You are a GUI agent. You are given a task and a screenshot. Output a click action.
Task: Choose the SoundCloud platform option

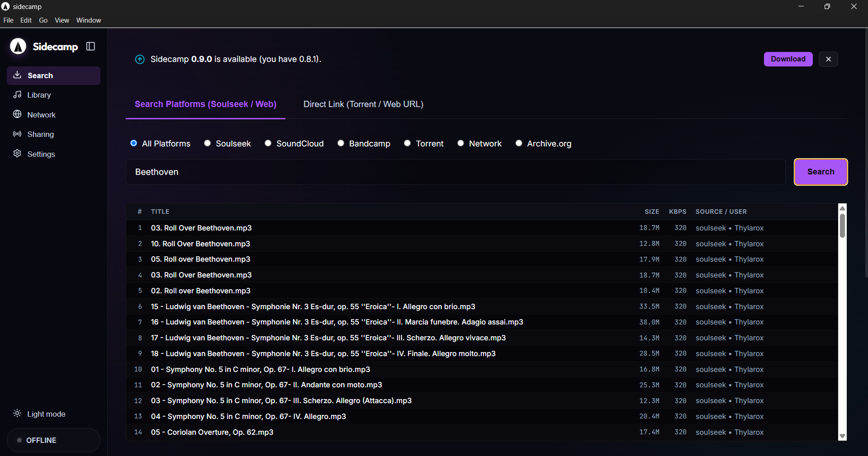point(268,143)
